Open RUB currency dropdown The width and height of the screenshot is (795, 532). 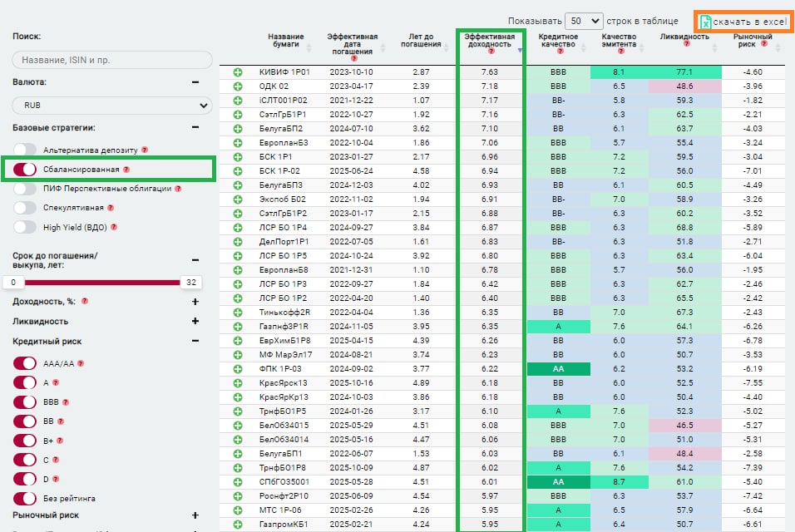tap(112, 106)
